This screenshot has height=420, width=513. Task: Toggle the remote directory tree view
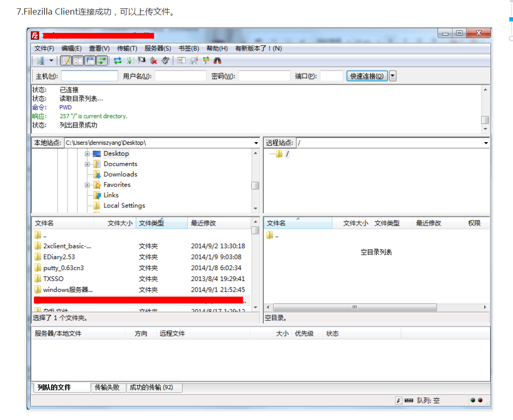(x=90, y=61)
